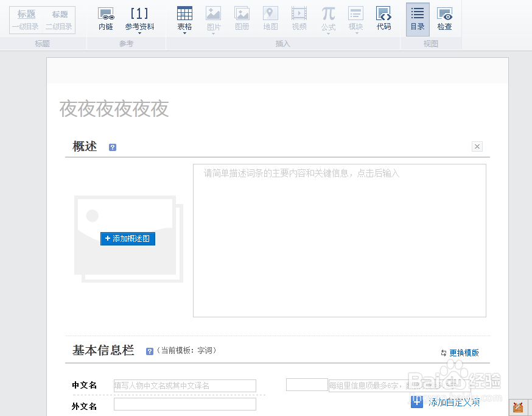Select 二级目录 heading level two
The width and height of the screenshot is (532, 416).
60,26
